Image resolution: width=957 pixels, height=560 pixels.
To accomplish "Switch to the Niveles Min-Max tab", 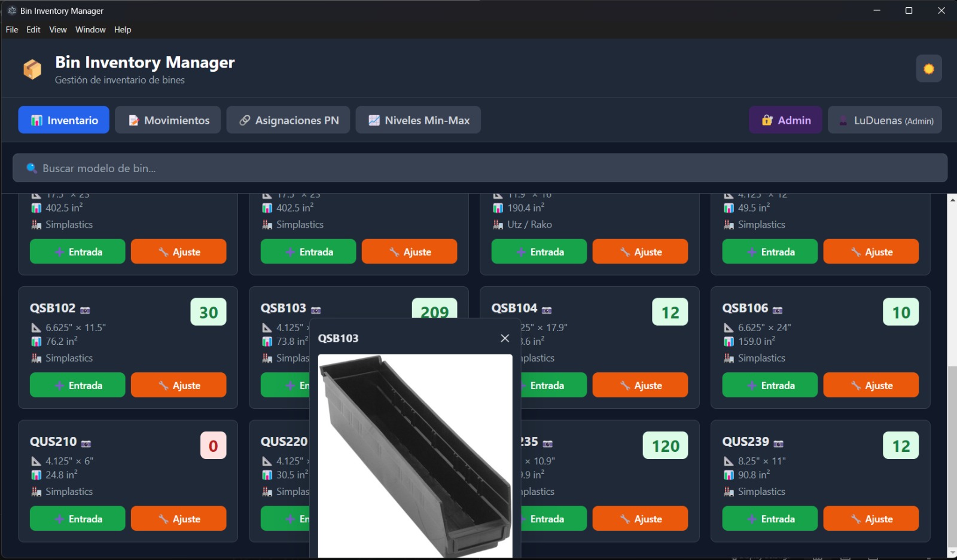I will (x=418, y=120).
